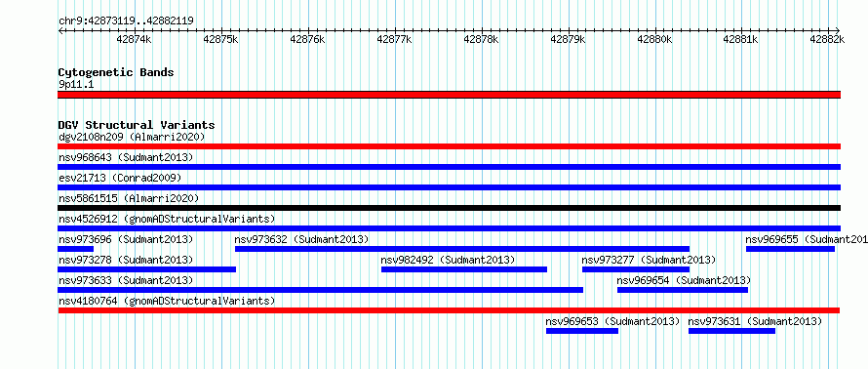868x369 pixels.
Task: Click the 42874k ruler tick label
Action: coord(134,40)
